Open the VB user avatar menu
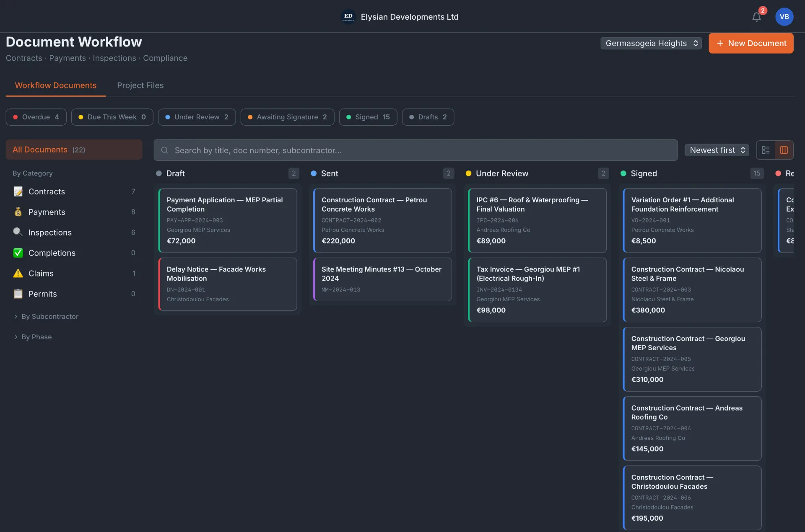 pos(784,17)
